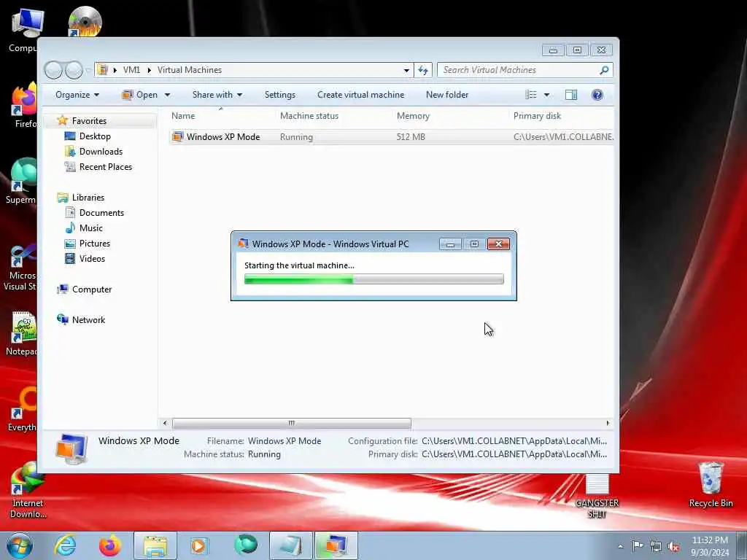Click the Forward navigation button
This screenshot has height=560, width=747.
74,70
